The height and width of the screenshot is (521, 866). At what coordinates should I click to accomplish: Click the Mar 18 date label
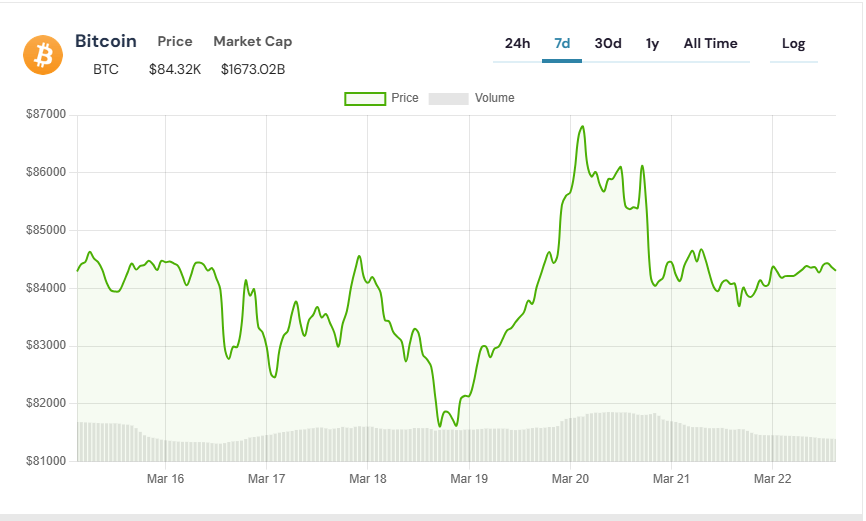[x=367, y=479]
